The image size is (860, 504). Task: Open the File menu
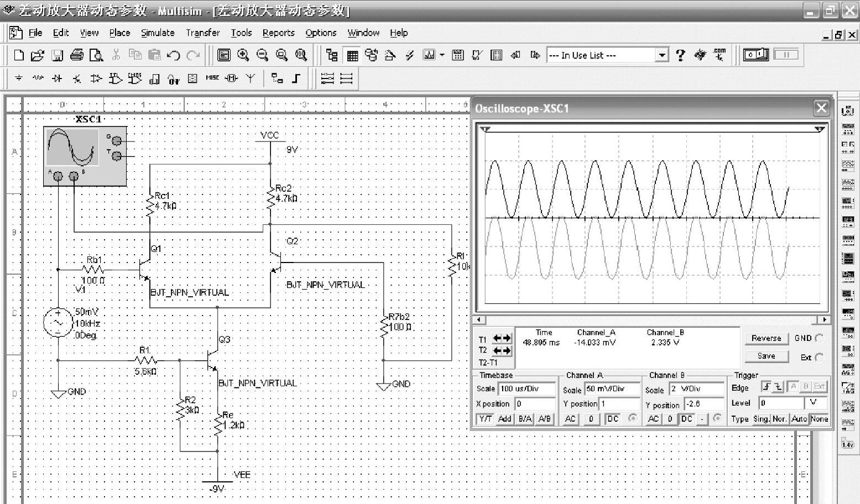[x=35, y=33]
